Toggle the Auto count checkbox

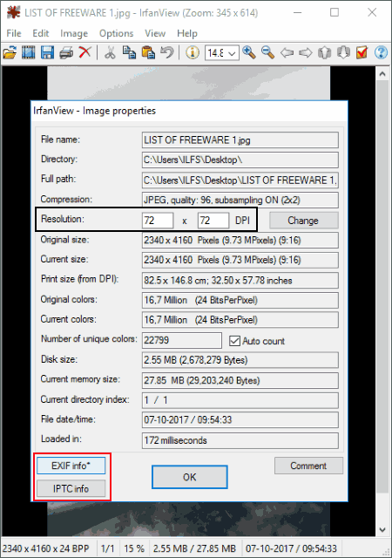click(235, 341)
